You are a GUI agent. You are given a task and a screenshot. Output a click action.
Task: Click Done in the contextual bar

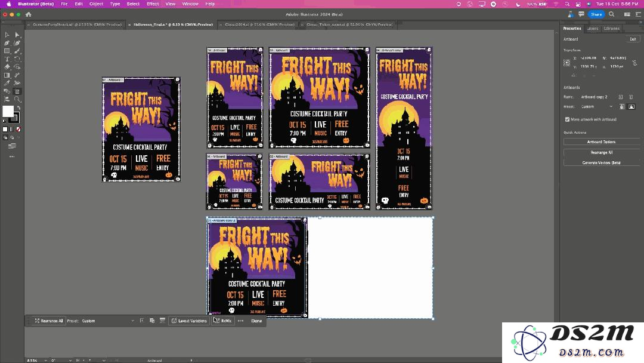256,321
